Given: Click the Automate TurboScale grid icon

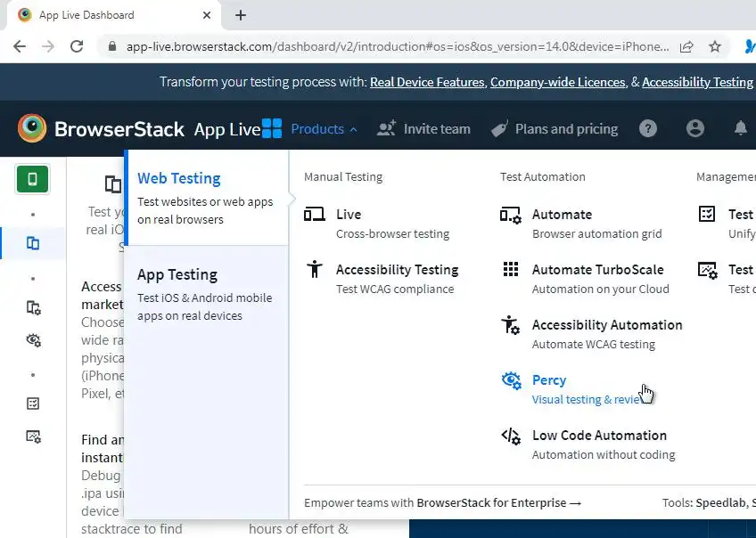Looking at the screenshot, I should 511,270.
